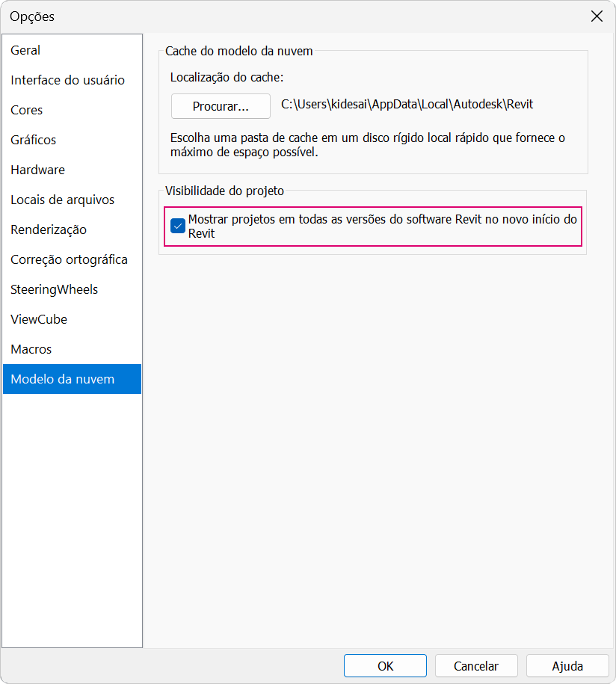Viewport: 616px width, 684px height.
Task: Select Interface do usuário category
Action: (x=67, y=80)
